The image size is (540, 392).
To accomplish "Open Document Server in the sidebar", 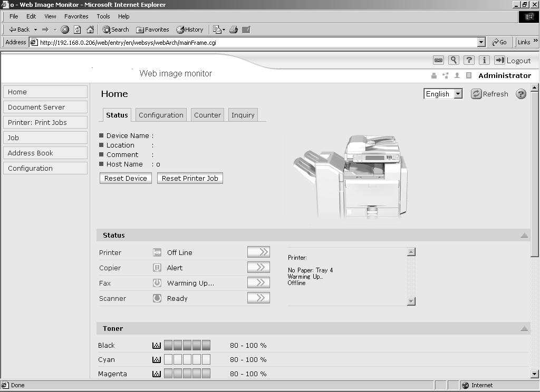I will pyautogui.click(x=45, y=107).
